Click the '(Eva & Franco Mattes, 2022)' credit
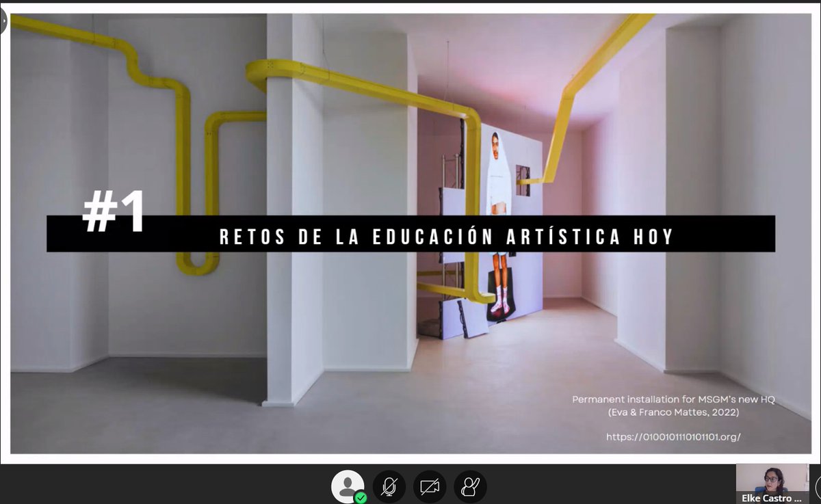 pos(673,412)
